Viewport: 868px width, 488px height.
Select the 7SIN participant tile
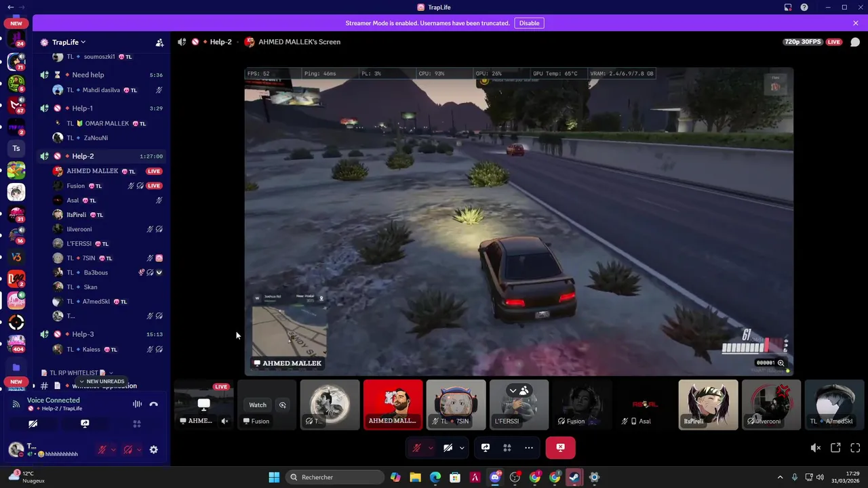(456, 405)
